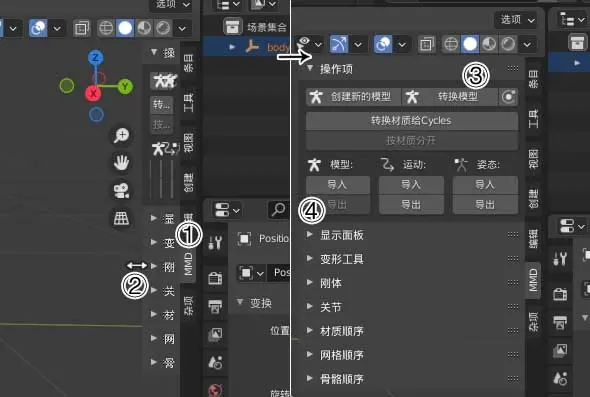Switch to the 视图 sidebar tab in the right screenshot

(533, 158)
